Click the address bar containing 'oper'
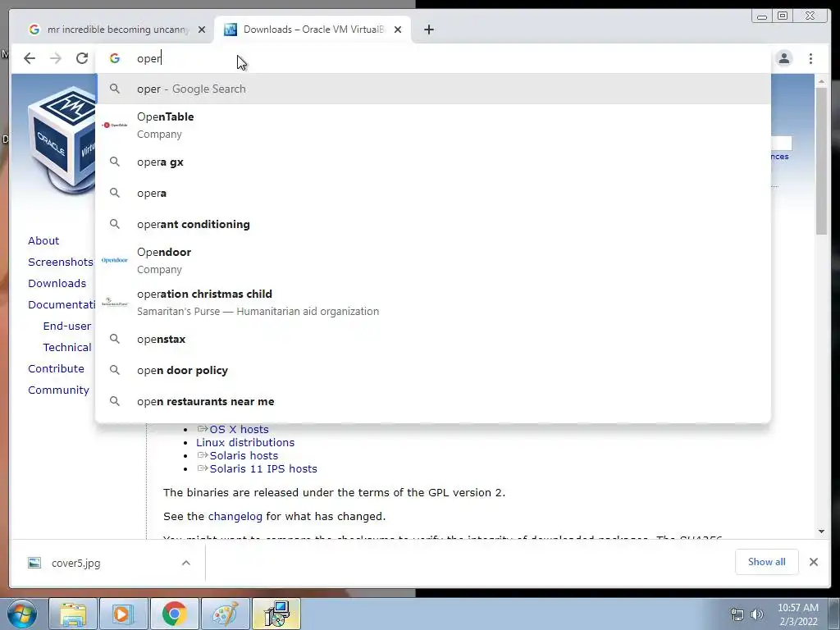Viewport: 840px width, 630px height. (x=434, y=58)
